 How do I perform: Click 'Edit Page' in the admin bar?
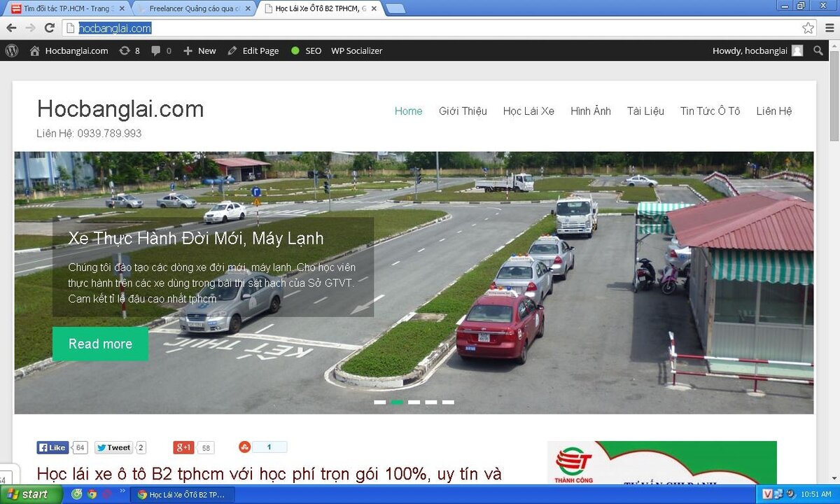[253, 50]
